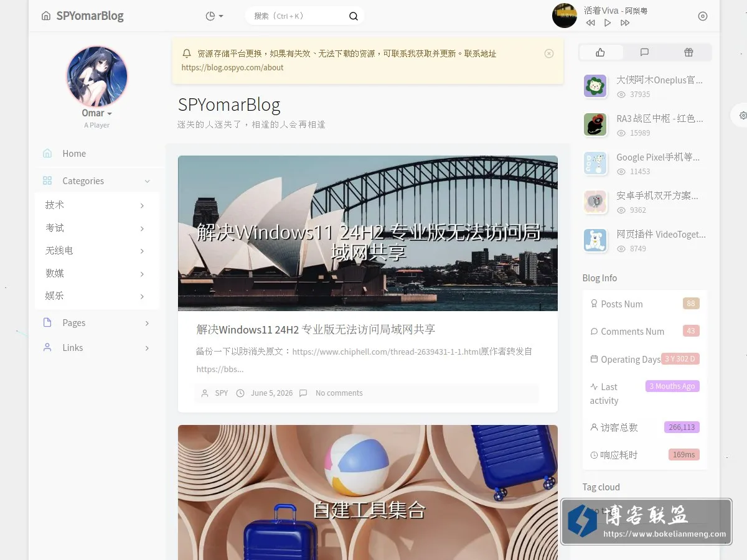747x560 pixels.
Task: Click the notification bell icon in notice
Action: point(187,54)
